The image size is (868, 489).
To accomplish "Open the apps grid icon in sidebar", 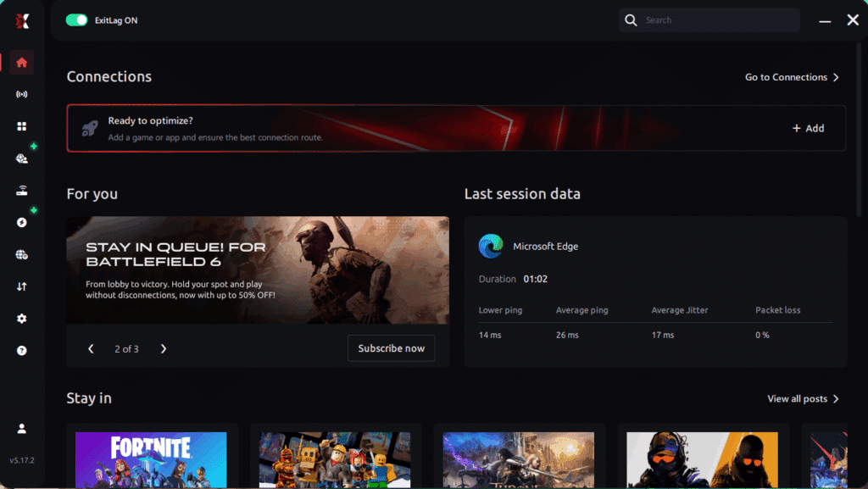I will 21,126.
